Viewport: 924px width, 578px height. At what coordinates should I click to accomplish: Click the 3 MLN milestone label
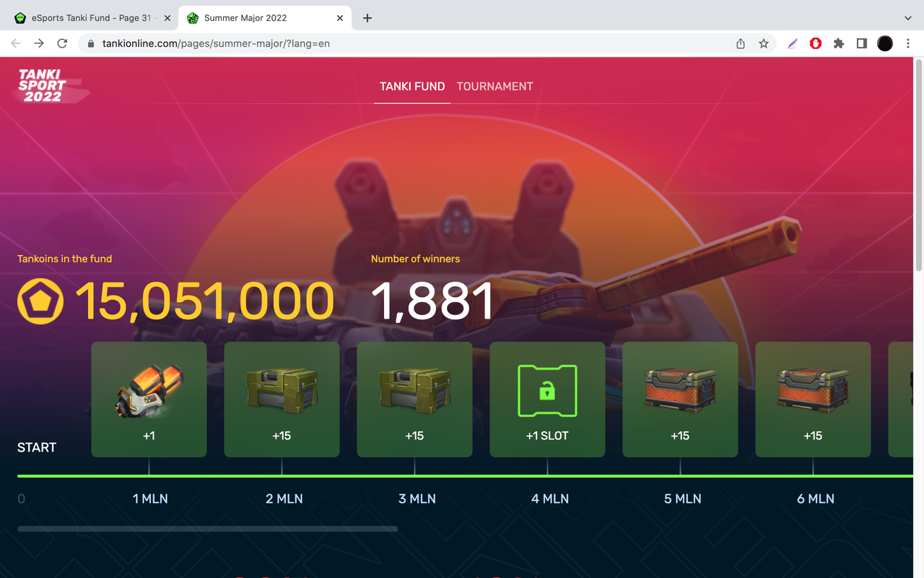coord(417,499)
